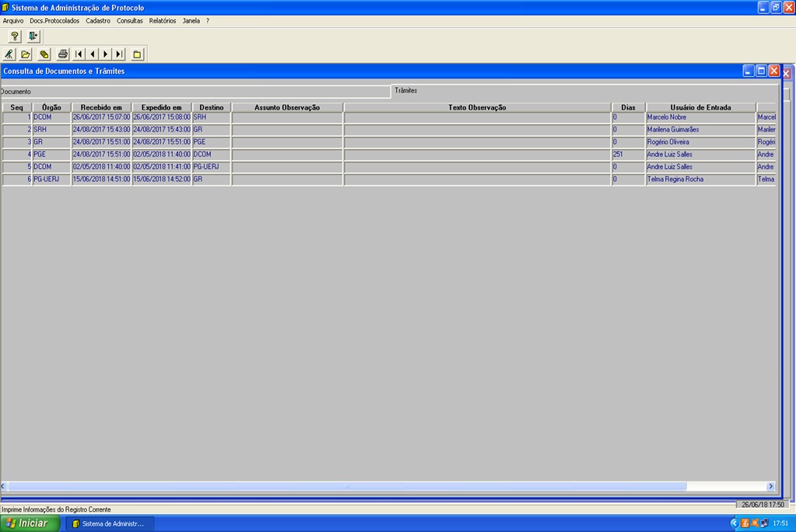796x532 pixels.
Task: Jump to the last record
Action: (x=119, y=54)
